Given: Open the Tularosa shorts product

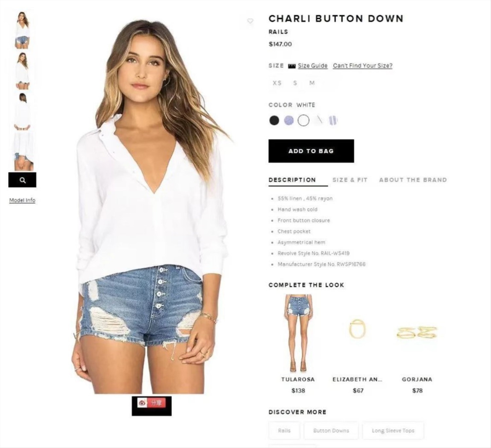Looking at the screenshot, I should (x=298, y=343).
